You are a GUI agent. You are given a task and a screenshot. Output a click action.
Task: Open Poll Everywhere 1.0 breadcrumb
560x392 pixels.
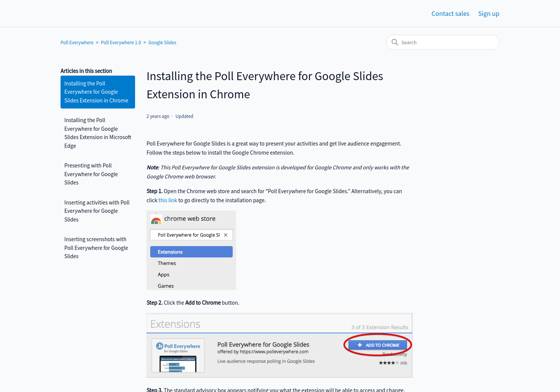coord(121,43)
